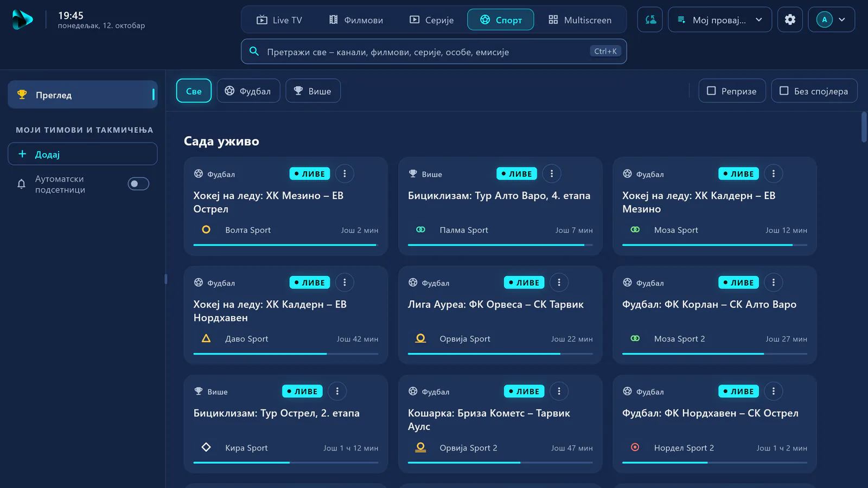This screenshot has height=488, width=868.
Task: Open more options on Лига Ауреа card
Action: 559,282
